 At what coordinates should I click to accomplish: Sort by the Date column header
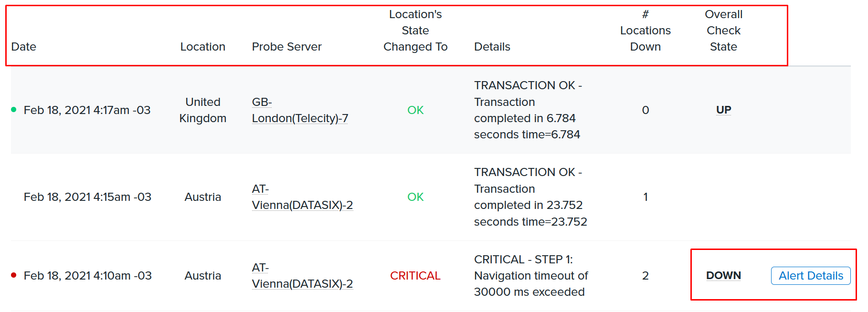(24, 46)
